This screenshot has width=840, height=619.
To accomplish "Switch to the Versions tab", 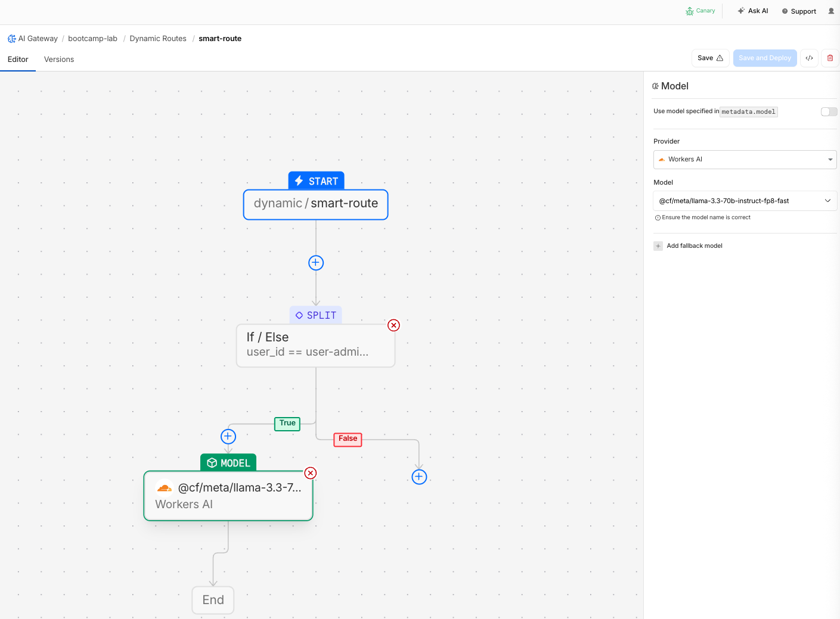I will click(59, 60).
